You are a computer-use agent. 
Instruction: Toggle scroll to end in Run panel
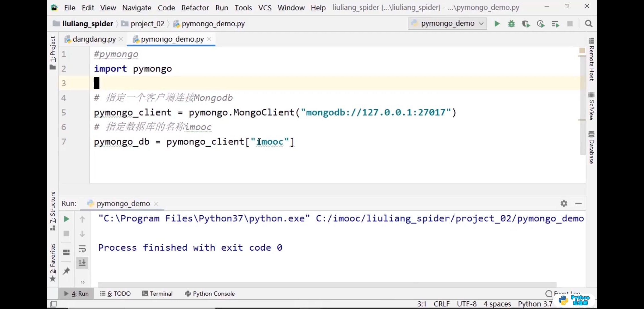82,263
